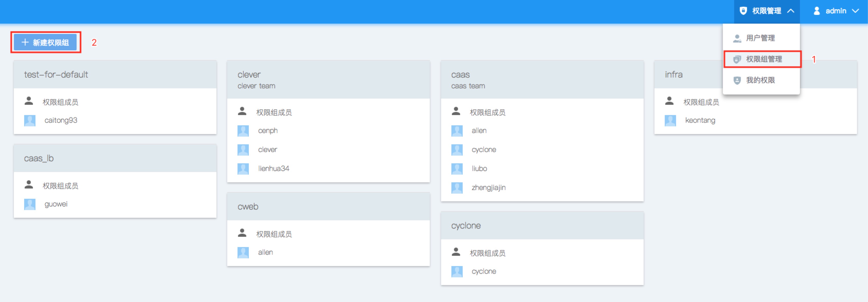
Task: Open the infra group card header
Action: tap(755, 75)
